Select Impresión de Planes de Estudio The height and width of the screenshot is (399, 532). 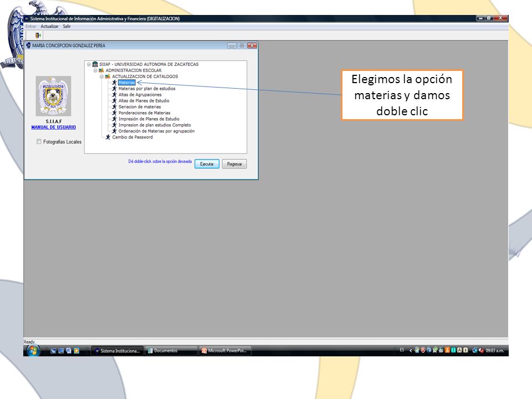tap(149, 119)
